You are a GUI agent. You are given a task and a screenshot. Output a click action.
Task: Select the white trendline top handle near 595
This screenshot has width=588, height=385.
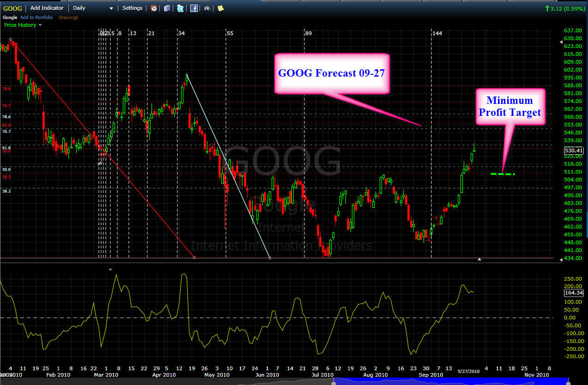[x=187, y=75]
